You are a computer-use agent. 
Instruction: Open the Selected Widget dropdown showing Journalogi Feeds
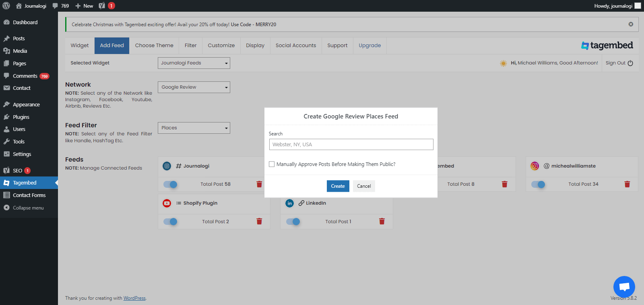click(194, 63)
